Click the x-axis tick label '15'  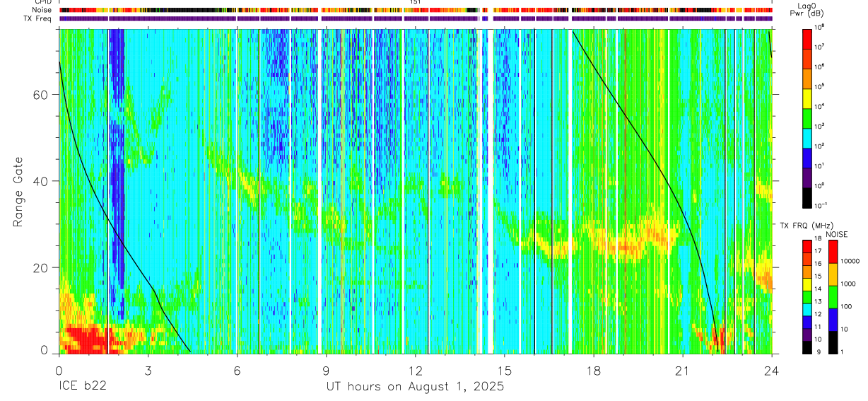pyautogui.click(x=504, y=370)
